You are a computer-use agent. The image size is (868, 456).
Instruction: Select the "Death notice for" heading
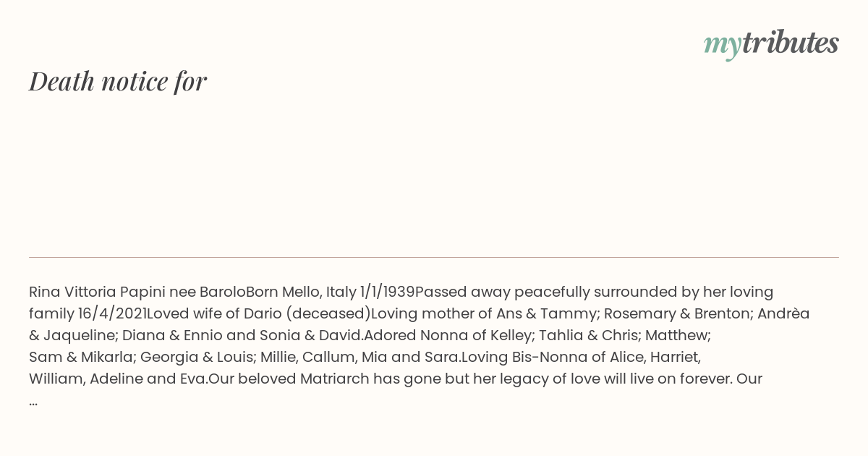click(118, 81)
